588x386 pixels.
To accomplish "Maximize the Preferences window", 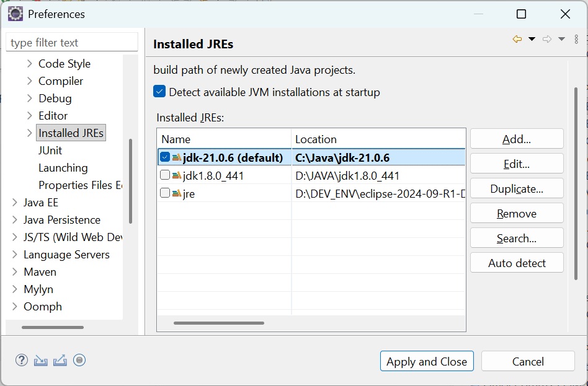I will pos(521,14).
